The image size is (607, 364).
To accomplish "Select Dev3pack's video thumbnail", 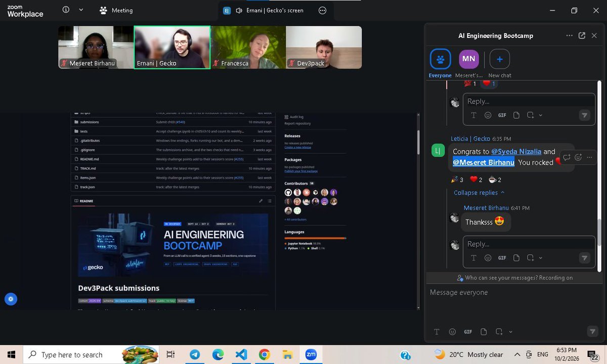I will (324, 48).
